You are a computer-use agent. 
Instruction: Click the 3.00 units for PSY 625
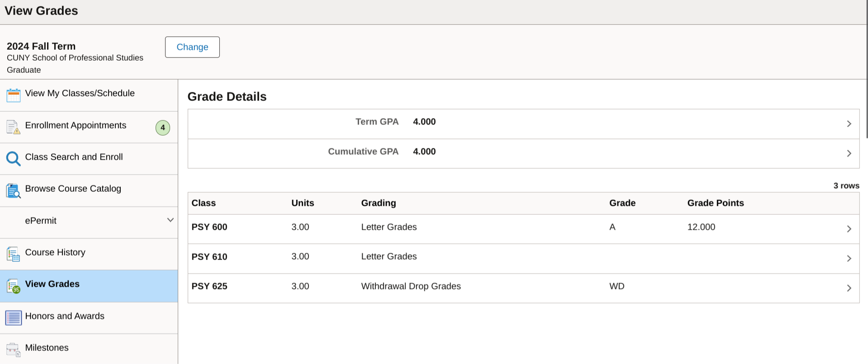300,286
